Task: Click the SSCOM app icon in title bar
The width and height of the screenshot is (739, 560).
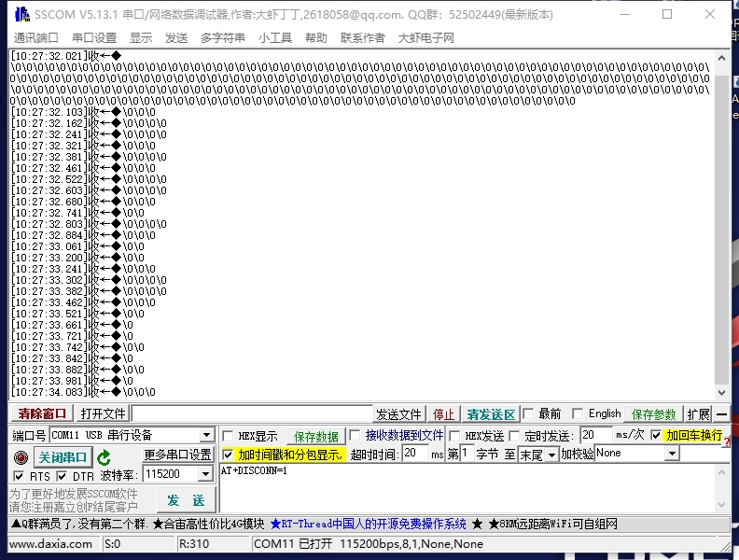Action: [x=20, y=15]
